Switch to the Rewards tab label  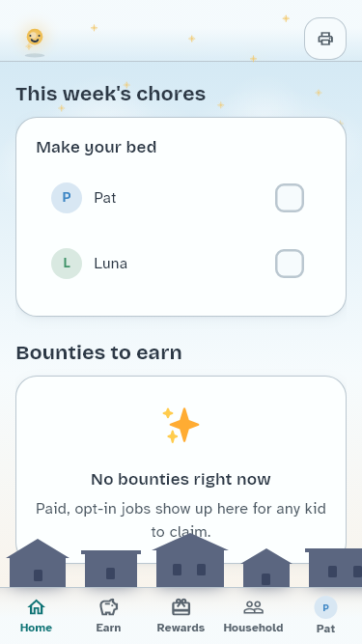pyautogui.click(x=181, y=628)
